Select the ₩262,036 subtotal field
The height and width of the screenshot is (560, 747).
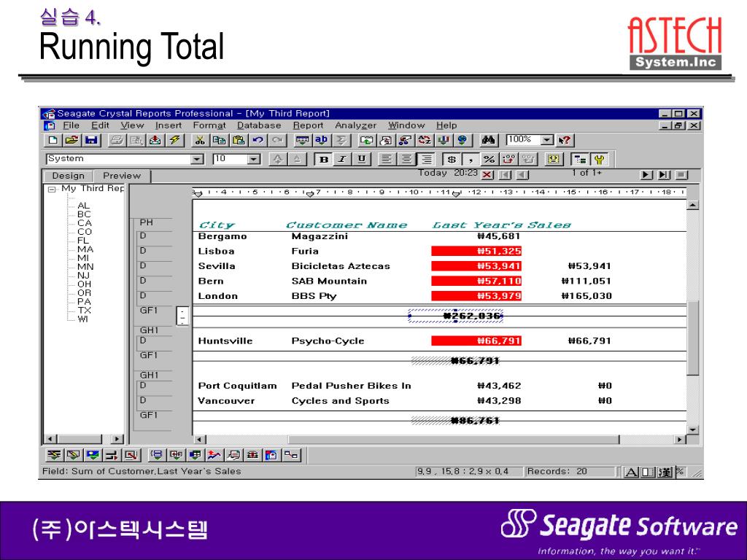click(x=455, y=316)
